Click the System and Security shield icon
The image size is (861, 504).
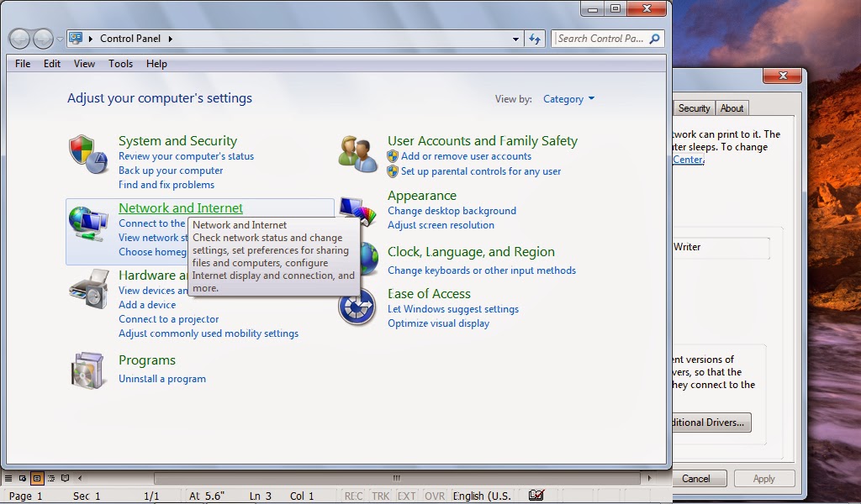[87, 154]
